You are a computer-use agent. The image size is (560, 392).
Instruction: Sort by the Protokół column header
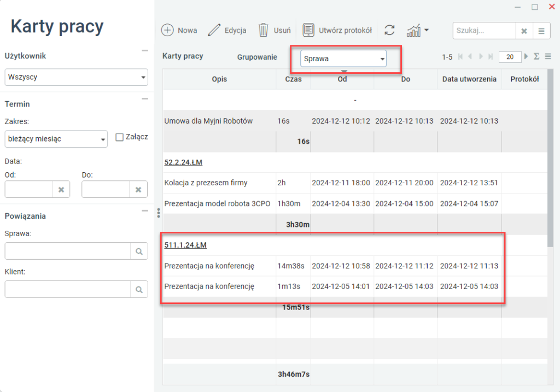click(x=524, y=79)
